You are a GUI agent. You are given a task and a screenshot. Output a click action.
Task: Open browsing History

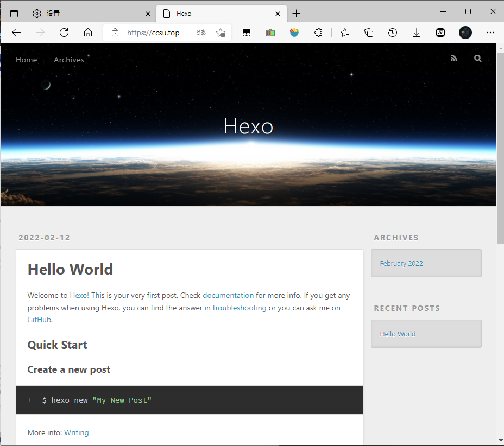click(x=393, y=33)
